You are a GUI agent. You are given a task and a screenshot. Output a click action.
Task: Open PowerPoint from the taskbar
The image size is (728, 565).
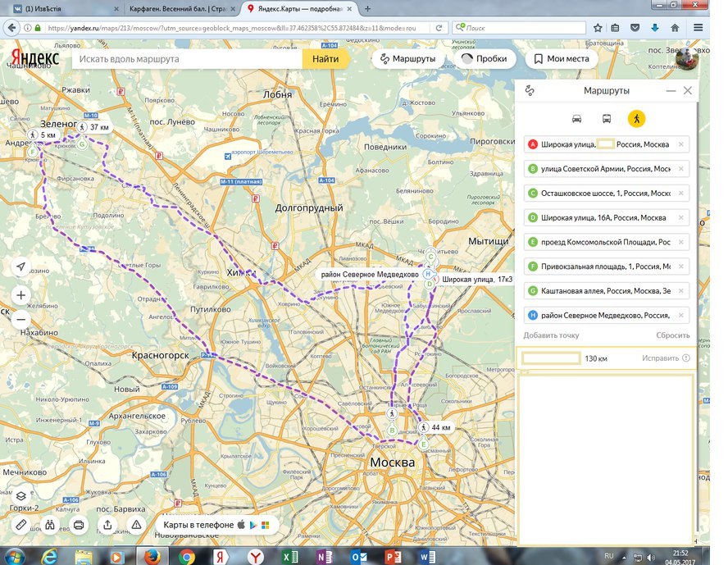point(393,556)
